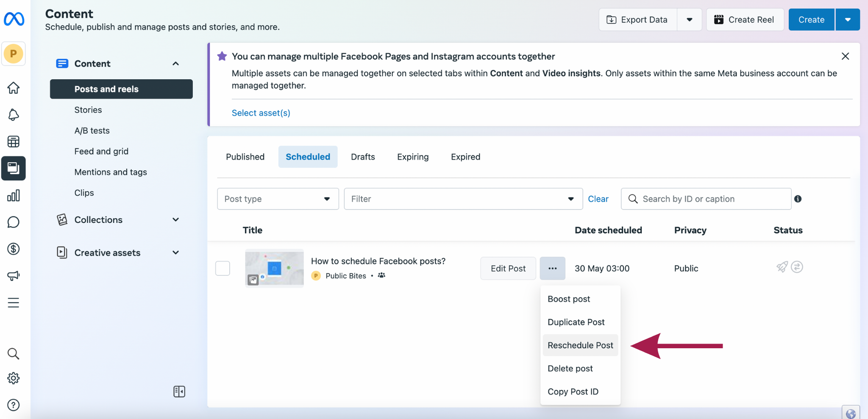This screenshot has height=419, width=868.
Task: Open the Post type dropdown
Action: (x=278, y=199)
